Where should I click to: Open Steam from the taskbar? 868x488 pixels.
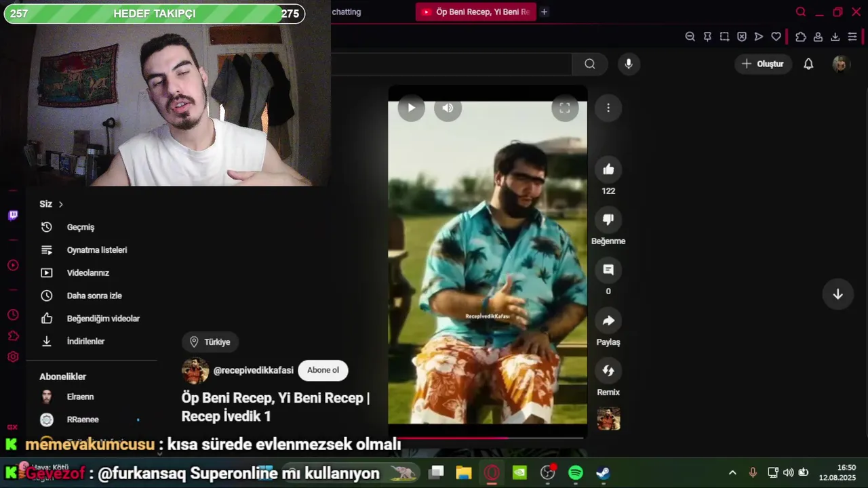pos(603,472)
